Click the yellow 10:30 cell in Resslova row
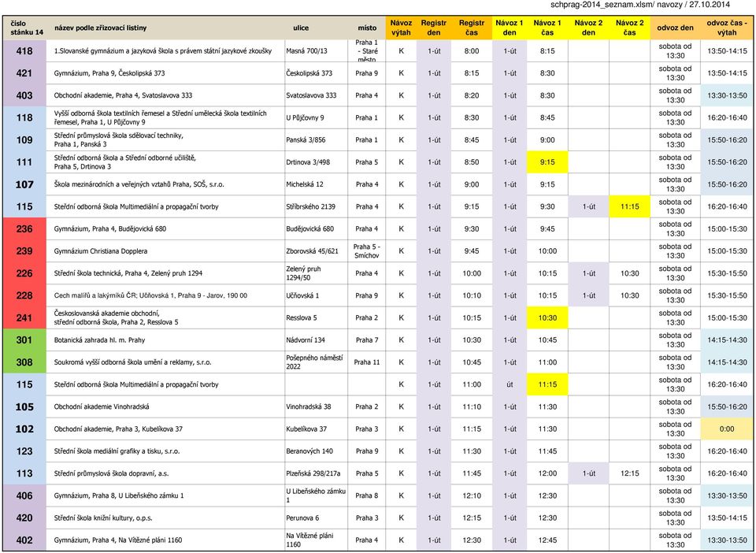Image resolution: width=756 pixels, height=553 pixels. click(547, 317)
